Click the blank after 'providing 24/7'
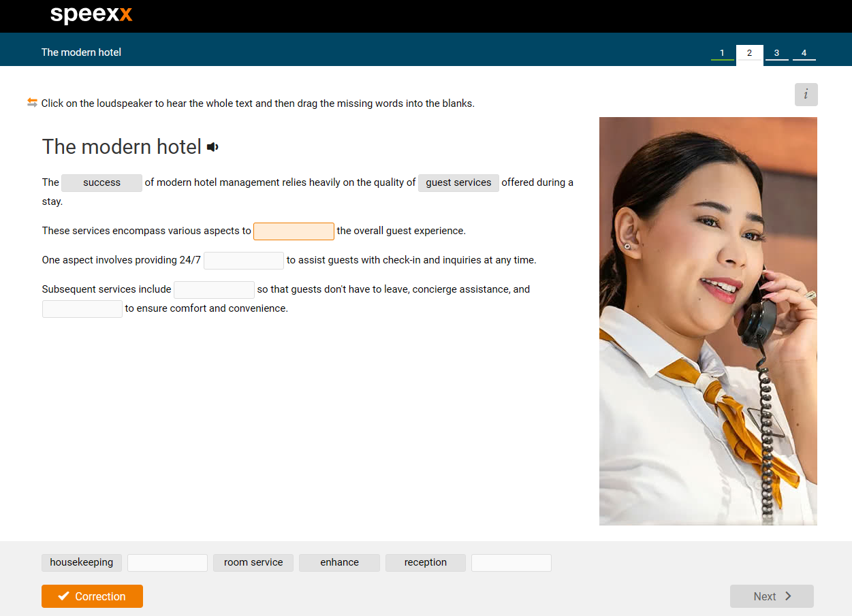The width and height of the screenshot is (852, 616). point(244,261)
